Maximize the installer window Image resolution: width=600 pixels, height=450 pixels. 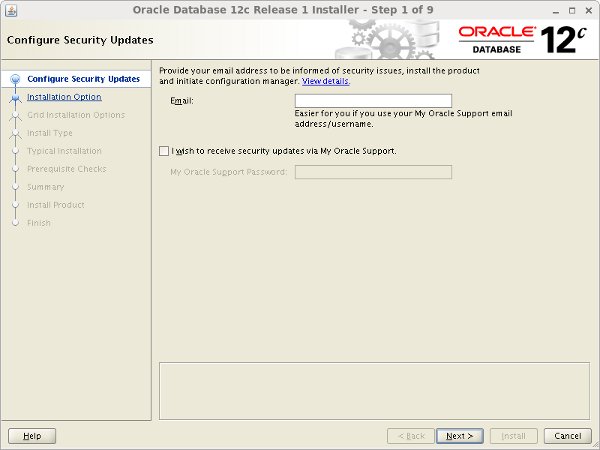click(572, 11)
